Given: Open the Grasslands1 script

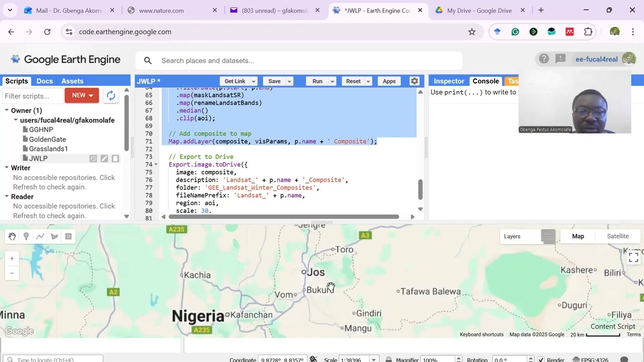Looking at the screenshot, I should (48, 149).
